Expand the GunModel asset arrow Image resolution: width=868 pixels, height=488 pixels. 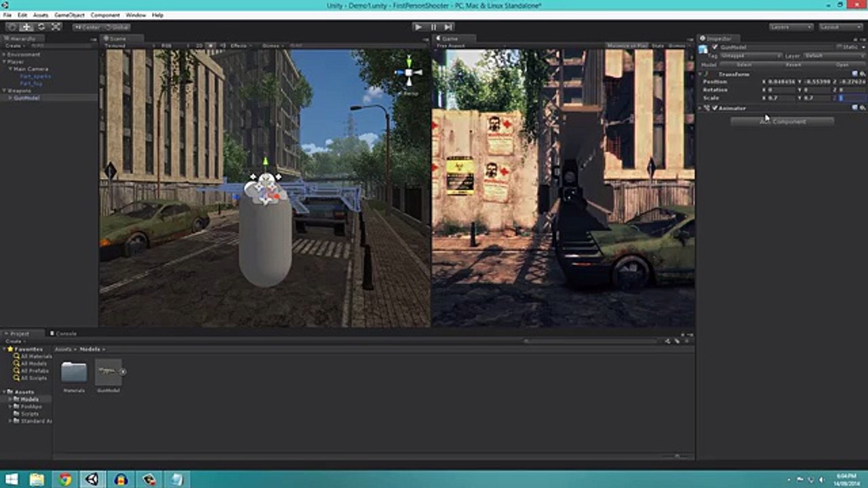[x=123, y=371]
